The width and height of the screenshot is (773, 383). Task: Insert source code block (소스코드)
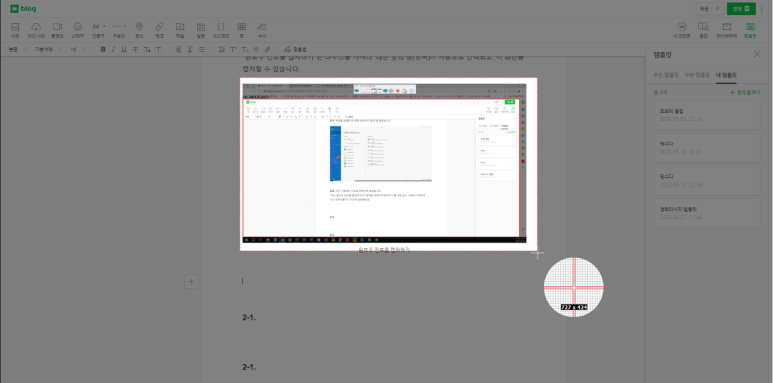pos(221,30)
